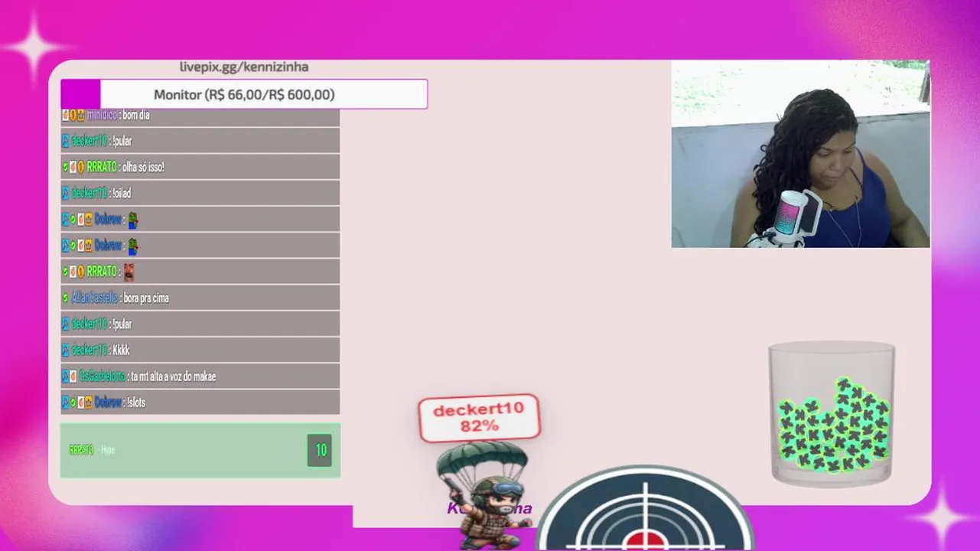Click the coin badge on RRRATO's 'olha só isso!' row

(81, 167)
